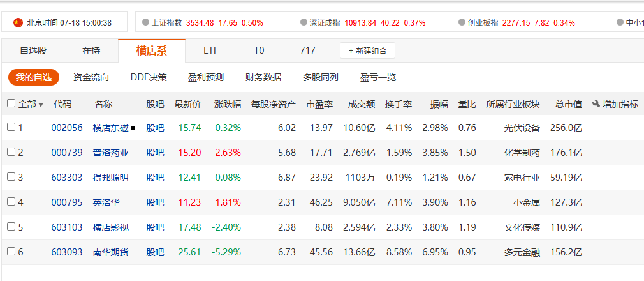Click the 深证成指 index label

pyautogui.click(x=325, y=22)
